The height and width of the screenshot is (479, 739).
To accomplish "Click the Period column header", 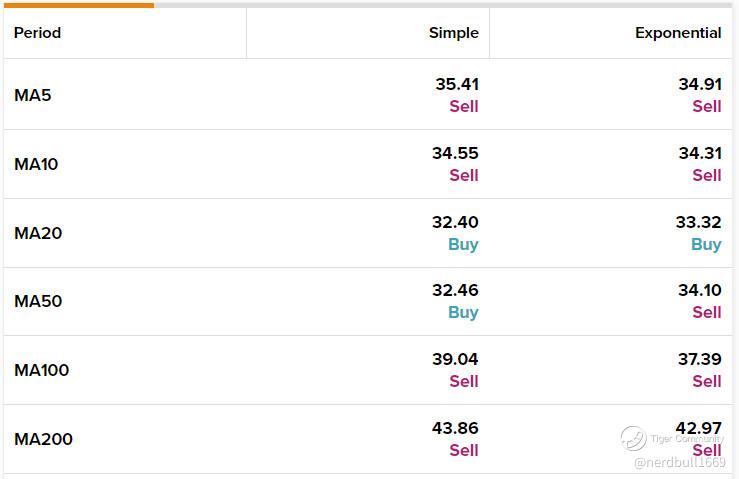I will coord(37,33).
